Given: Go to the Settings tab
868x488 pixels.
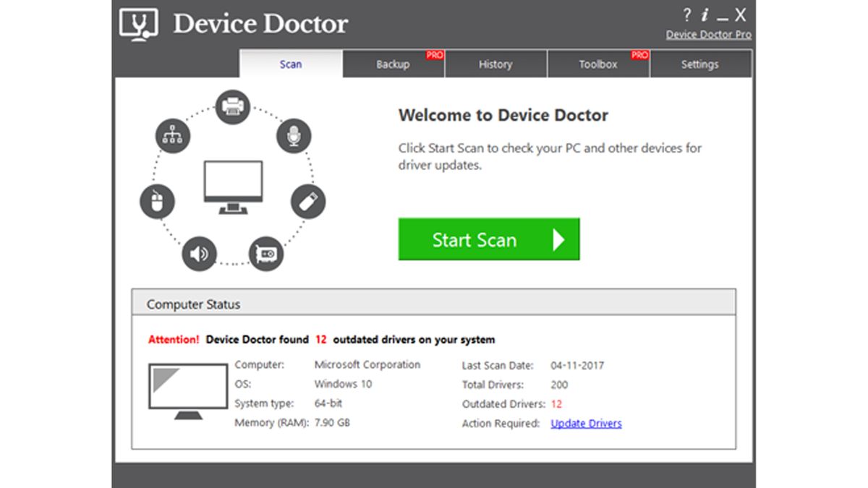Looking at the screenshot, I should 700,64.
